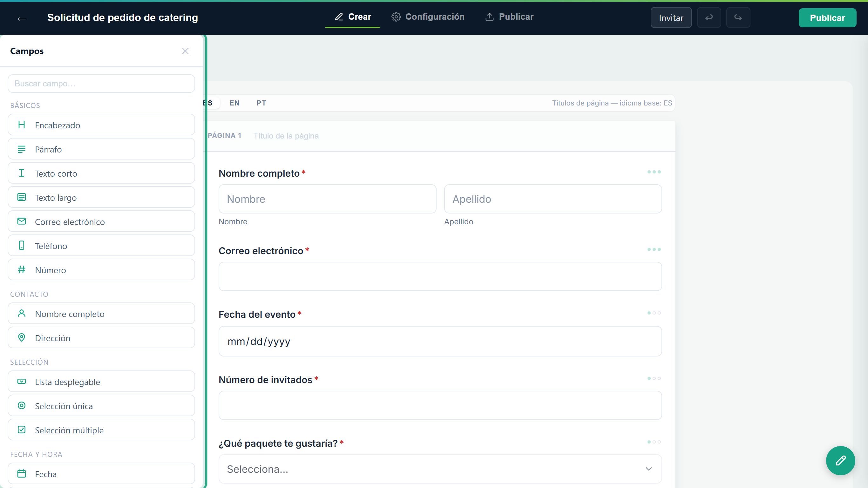Open the Selecciona... package dropdown
The width and height of the screenshot is (868, 488).
tap(440, 469)
